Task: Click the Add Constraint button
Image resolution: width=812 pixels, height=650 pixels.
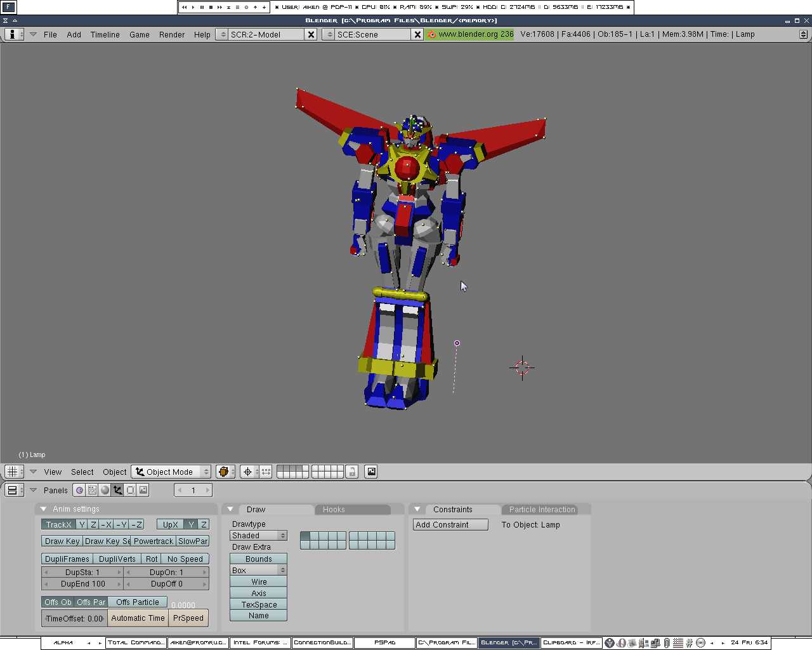Action: pos(450,525)
